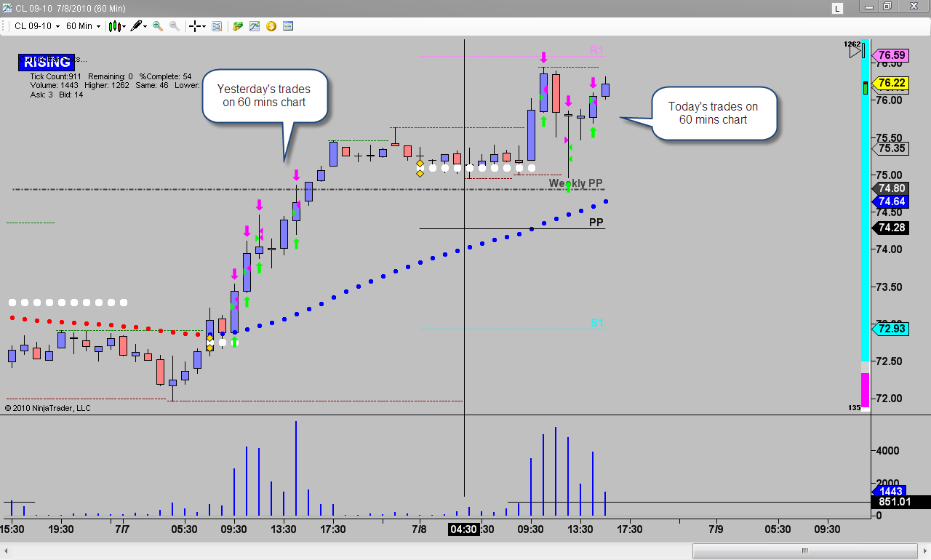Click the black 851.01 volume marker
Image resolution: width=931 pixels, height=560 pixels.
900,501
